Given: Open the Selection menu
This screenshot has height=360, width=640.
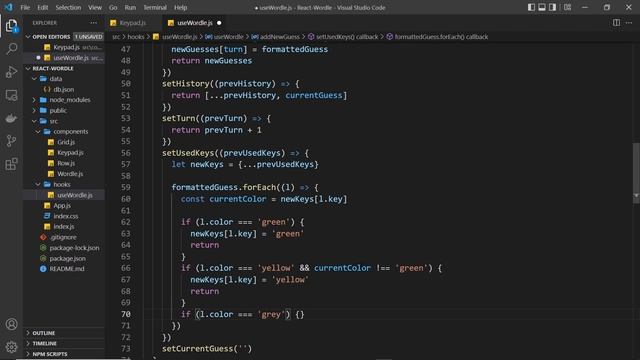Looking at the screenshot, I should (x=68, y=7).
